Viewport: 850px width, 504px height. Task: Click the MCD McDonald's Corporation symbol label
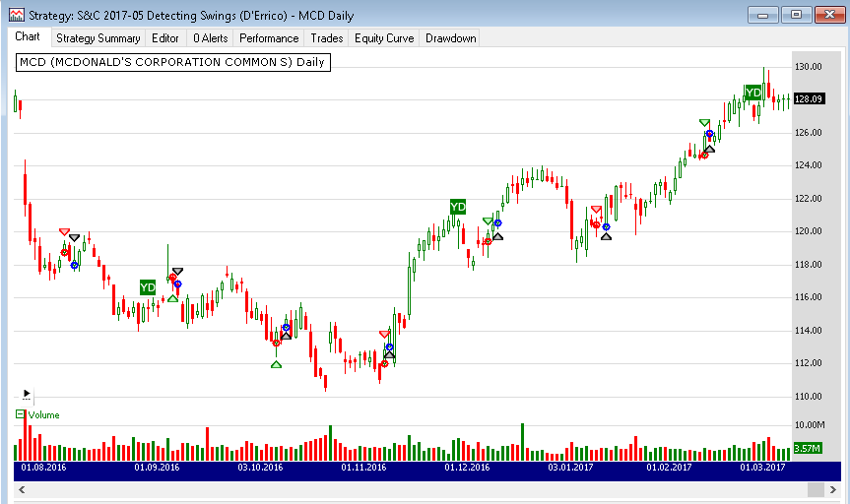(x=172, y=62)
